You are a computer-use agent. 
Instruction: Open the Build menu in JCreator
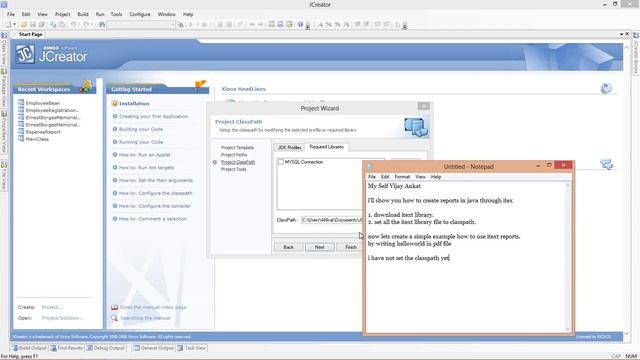point(83,14)
